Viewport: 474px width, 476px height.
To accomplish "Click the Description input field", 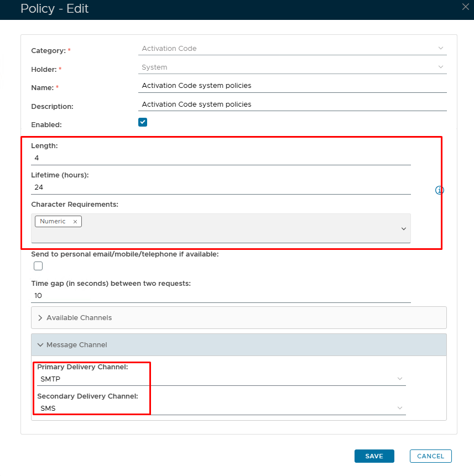I will pyautogui.click(x=292, y=104).
